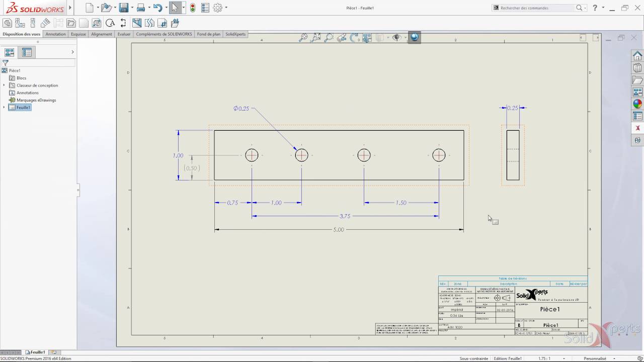The width and height of the screenshot is (644, 362).
Task: Expand the Feuille1 tree node
Action: pos(4,108)
